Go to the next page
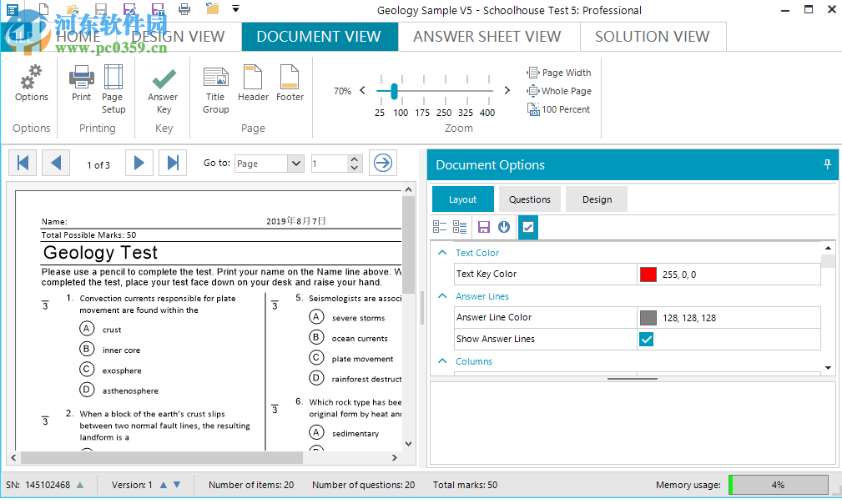The width and height of the screenshot is (842, 504). (139, 163)
